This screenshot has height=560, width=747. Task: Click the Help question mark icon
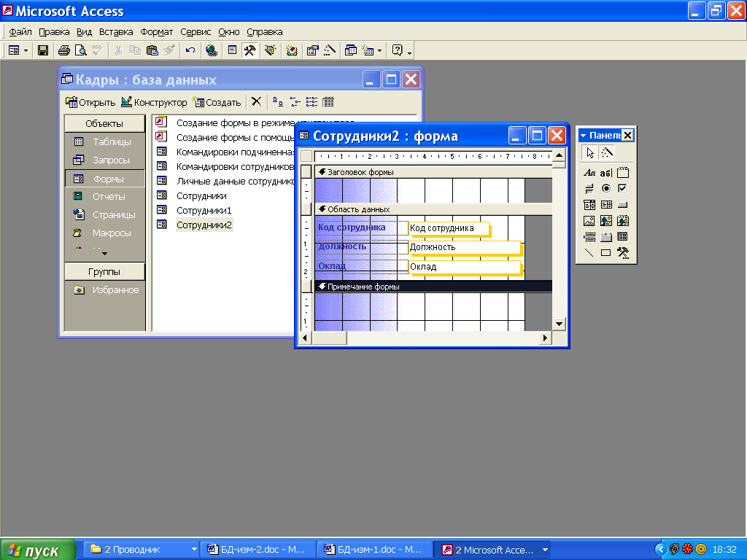click(398, 50)
